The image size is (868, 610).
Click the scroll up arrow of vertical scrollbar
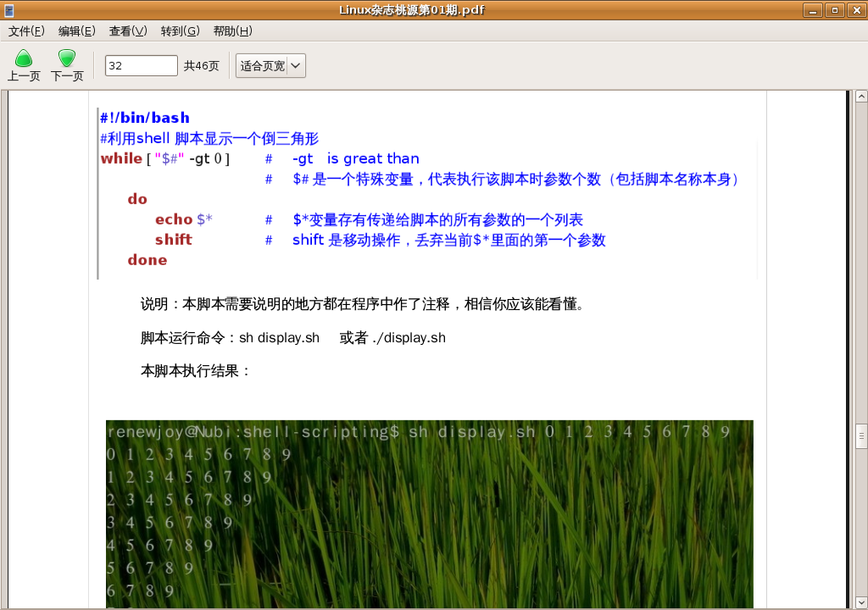click(x=861, y=97)
